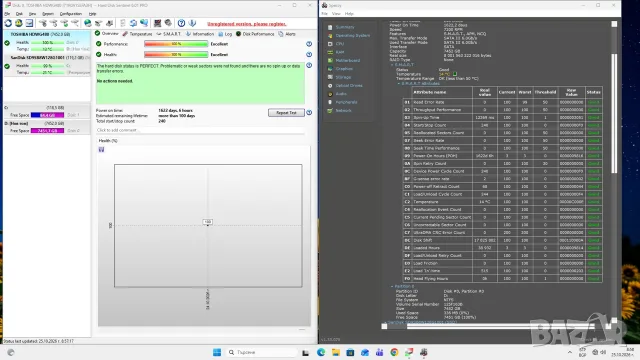Viewport: 640px width, 360px height.
Task: Click D: drive free space bar
Action: point(47,131)
